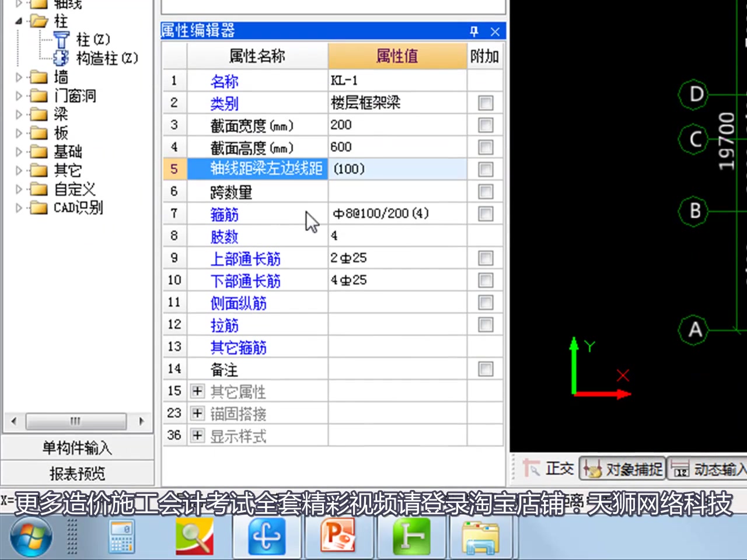Launch the calculator from the taskbar
The width and height of the screenshot is (747, 560).
[121, 535]
